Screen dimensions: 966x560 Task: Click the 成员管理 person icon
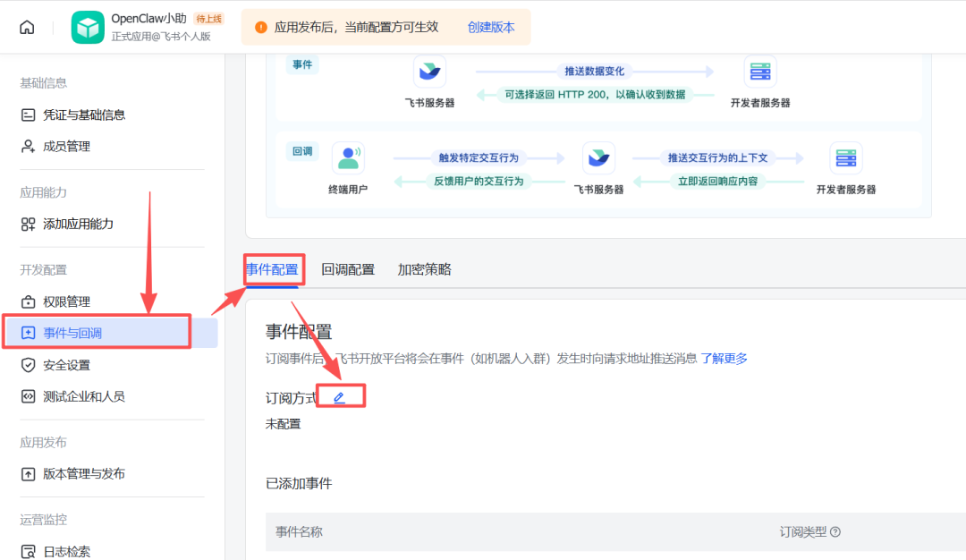pyautogui.click(x=29, y=146)
